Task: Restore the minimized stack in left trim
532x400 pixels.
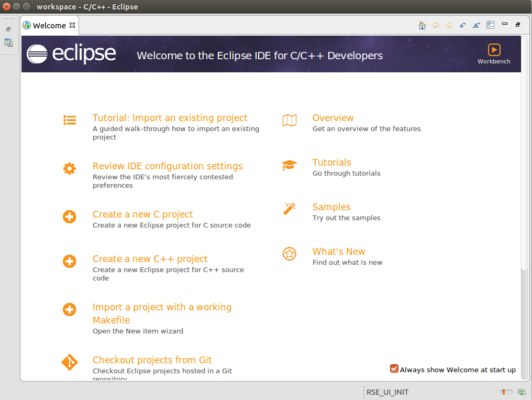Action: coord(8,29)
